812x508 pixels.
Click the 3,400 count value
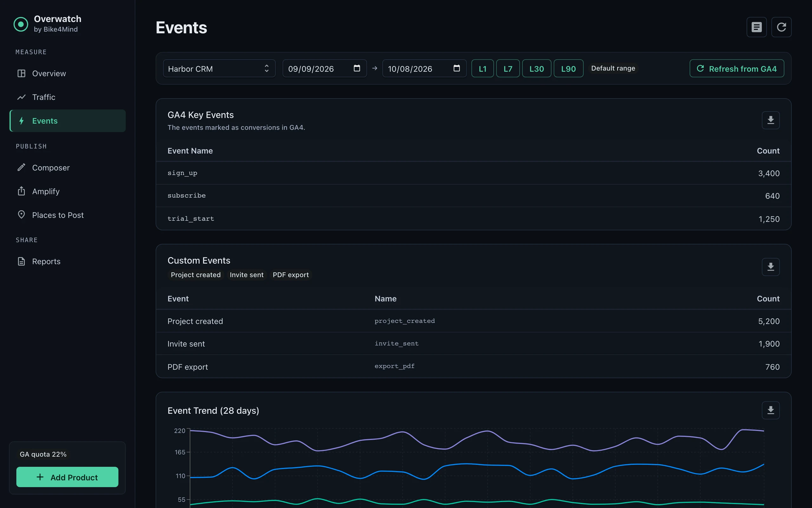pos(769,173)
